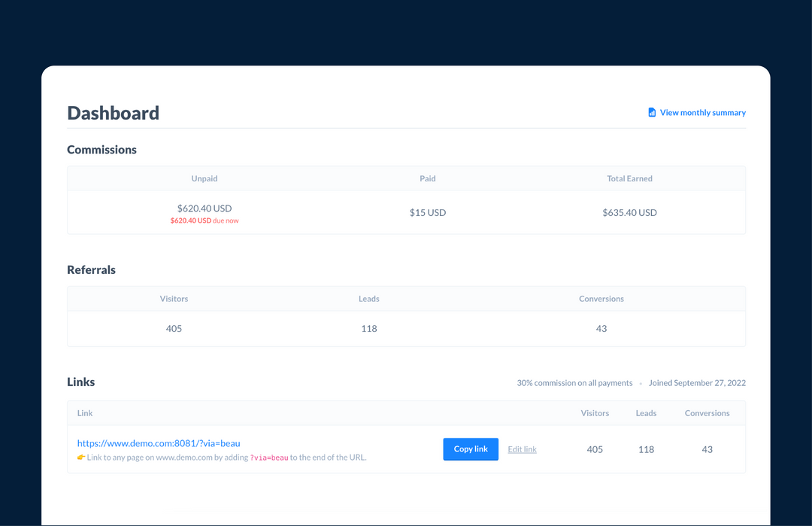Click the Unpaid column header
812x526 pixels.
205,178
